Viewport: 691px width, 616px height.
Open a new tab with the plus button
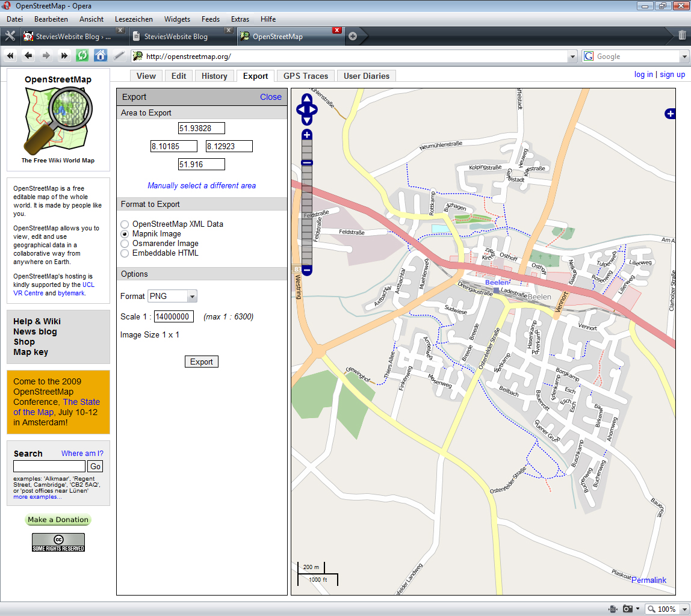click(353, 36)
